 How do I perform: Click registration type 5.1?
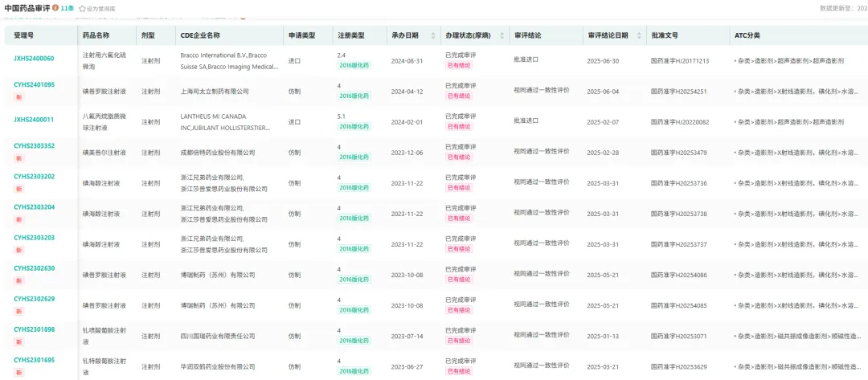(341, 116)
